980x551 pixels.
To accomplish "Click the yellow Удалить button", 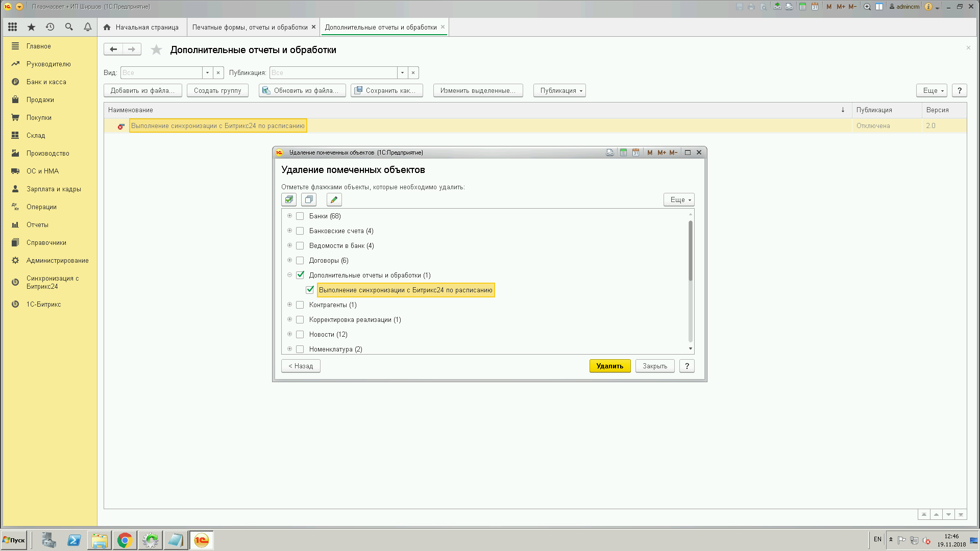I will pyautogui.click(x=610, y=366).
